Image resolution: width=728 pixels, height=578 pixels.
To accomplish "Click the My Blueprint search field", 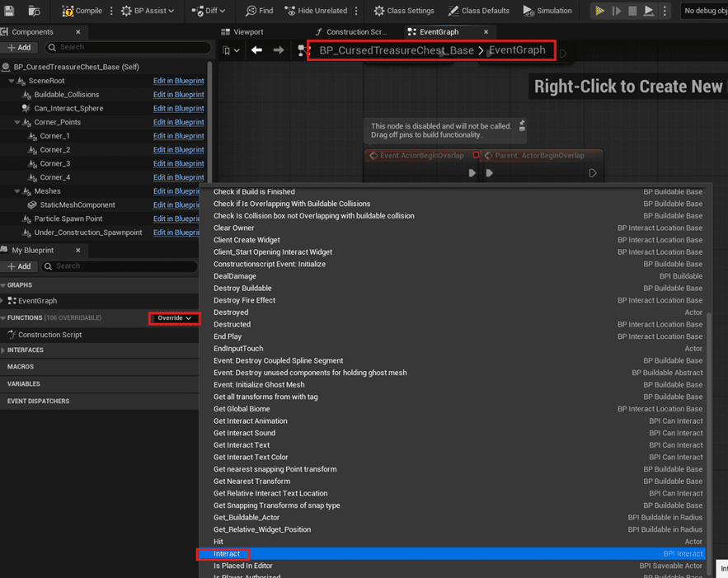I will pyautogui.click(x=120, y=266).
